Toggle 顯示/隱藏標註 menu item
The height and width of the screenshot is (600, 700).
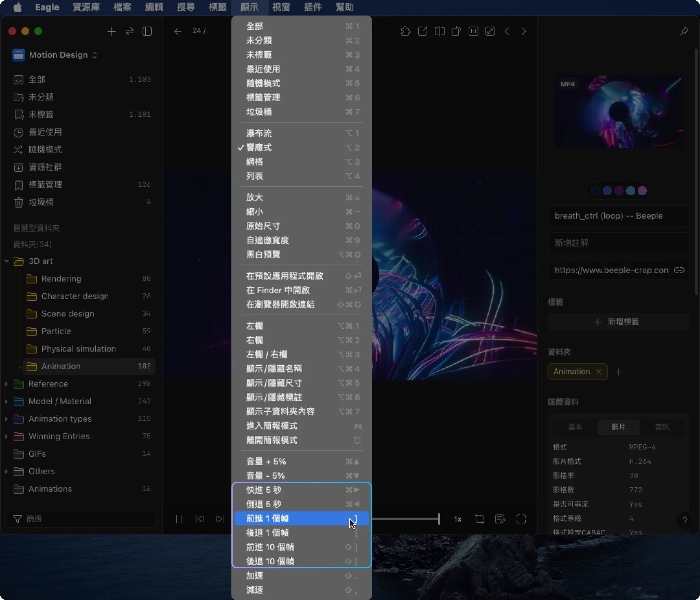click(x=301, y=397)
